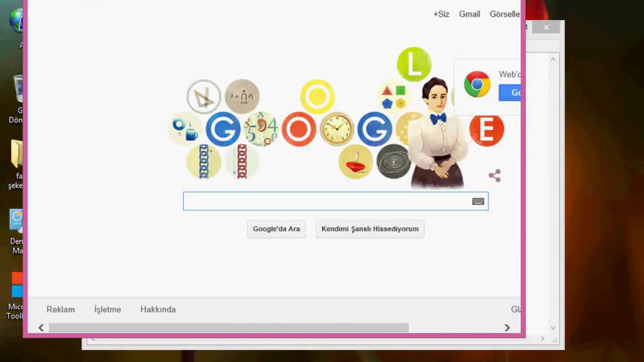Close the background window with X button

546,27
